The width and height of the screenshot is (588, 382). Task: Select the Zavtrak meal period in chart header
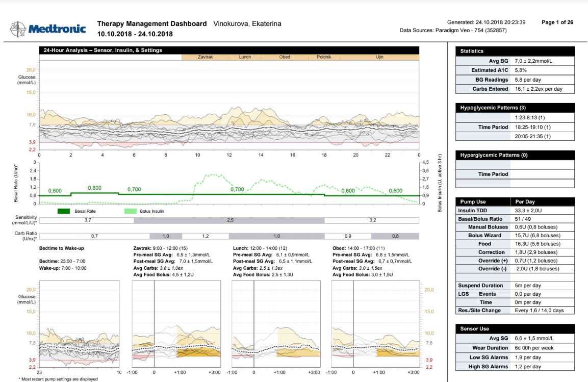[x=205, y=57]
